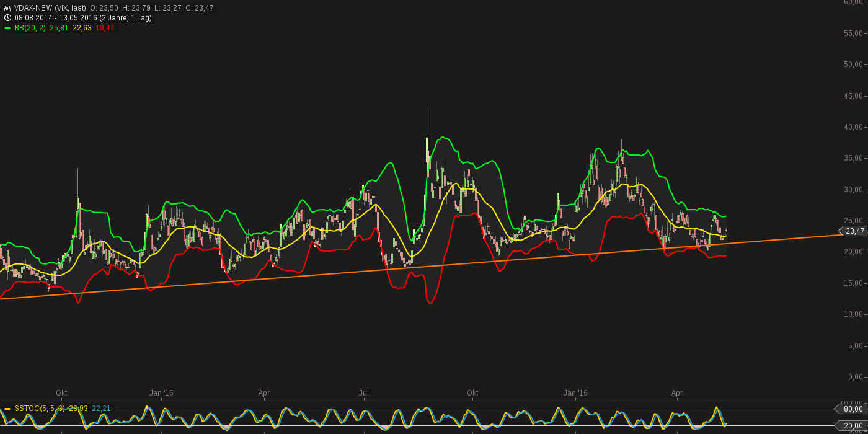The image size is (868, 434).
Task: Click the yellow SSTOC legend swatch
Action: pos(7,409)
